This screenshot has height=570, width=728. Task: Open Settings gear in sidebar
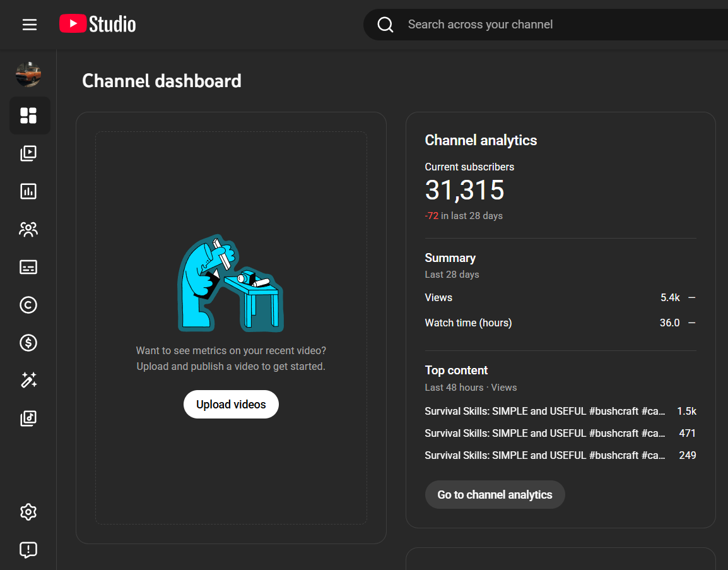click(29, 512)
